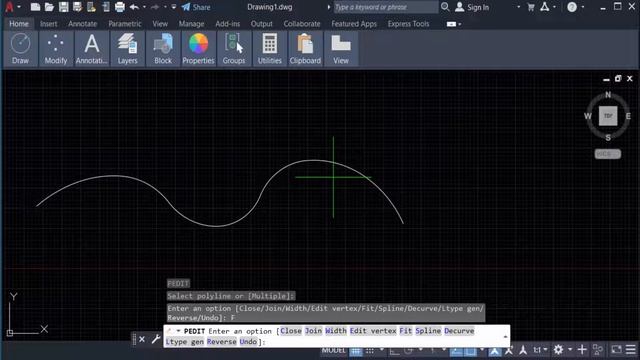640x360 pixels.
Task: Click the Help question mark icon
Action: coord(572,7)
